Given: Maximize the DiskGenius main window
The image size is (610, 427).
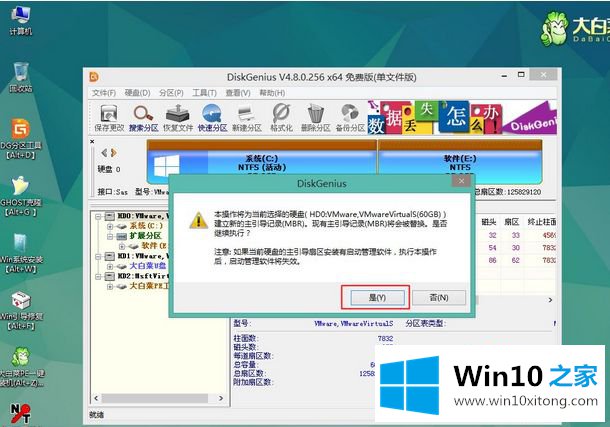Looking at the screenshot, I should point(521,75).
